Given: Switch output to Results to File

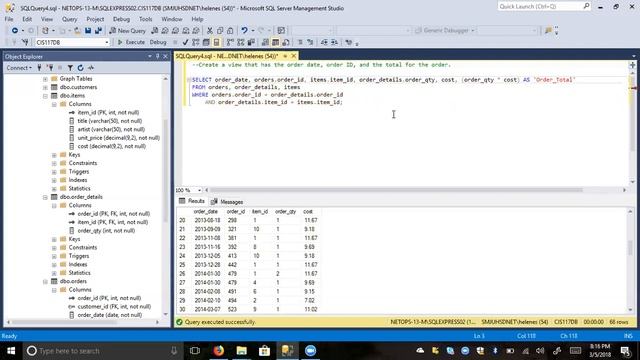Looking at the screenshot, I should click(x=286, y=42).
